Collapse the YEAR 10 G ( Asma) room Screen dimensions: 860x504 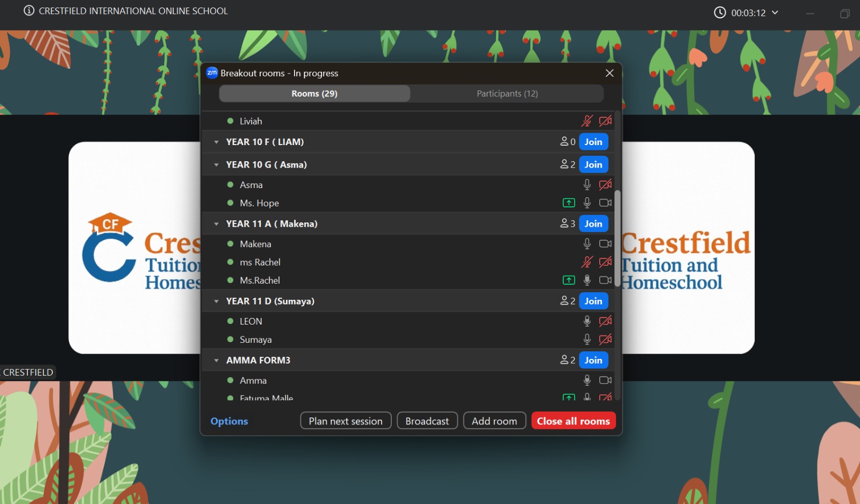216,164
